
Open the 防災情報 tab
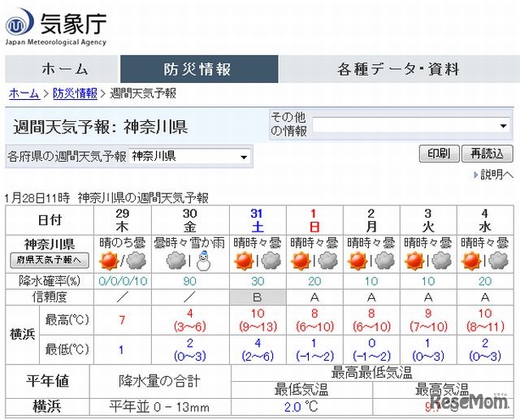click(198, 69)
